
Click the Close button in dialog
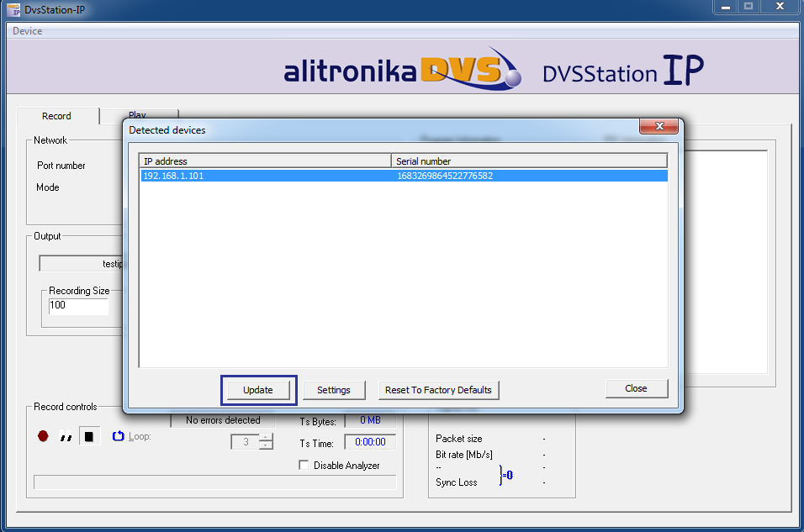[x=636, y=388]
